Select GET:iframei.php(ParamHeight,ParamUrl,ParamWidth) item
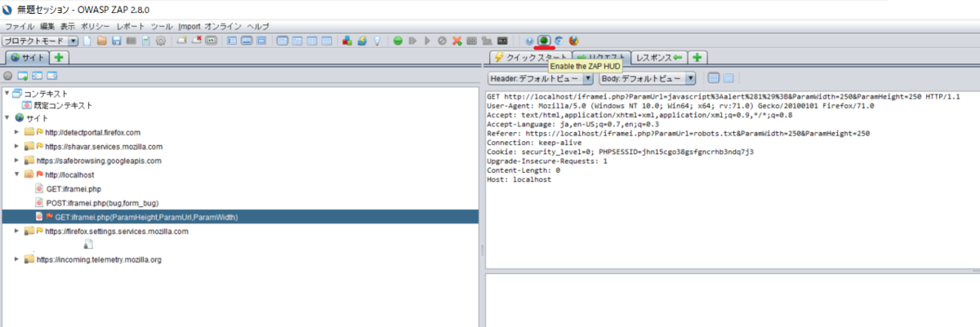980x327 pixels. click(x=136, y=217)
